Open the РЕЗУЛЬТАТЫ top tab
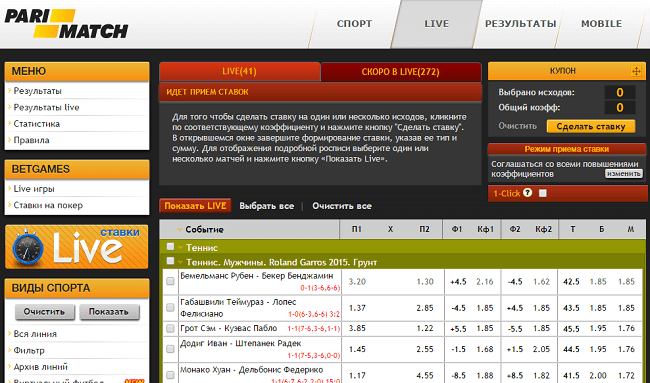The height and width of the screenshot is (383, 650). [x=520, y=24]
